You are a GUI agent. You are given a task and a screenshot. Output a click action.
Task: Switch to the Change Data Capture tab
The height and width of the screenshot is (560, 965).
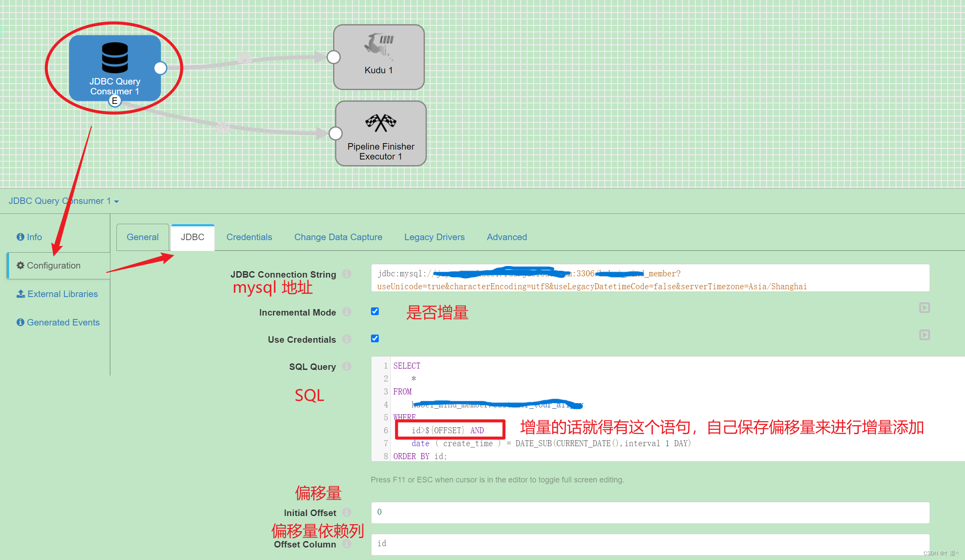point(338,237)
